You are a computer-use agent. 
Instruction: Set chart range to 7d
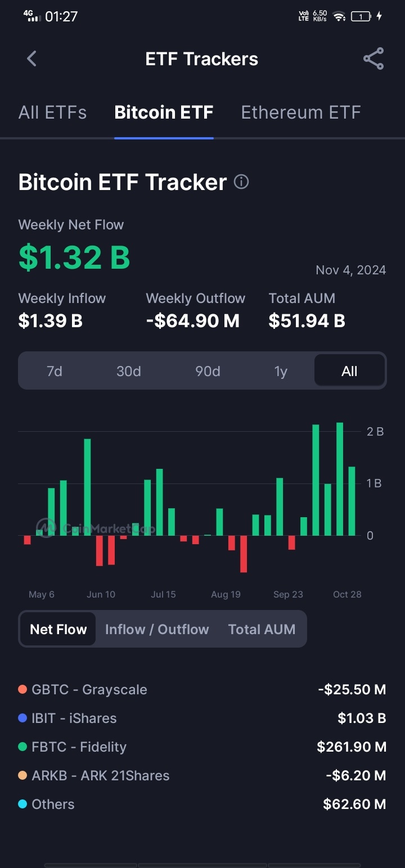pyautogui.click(x=55, y=371)
